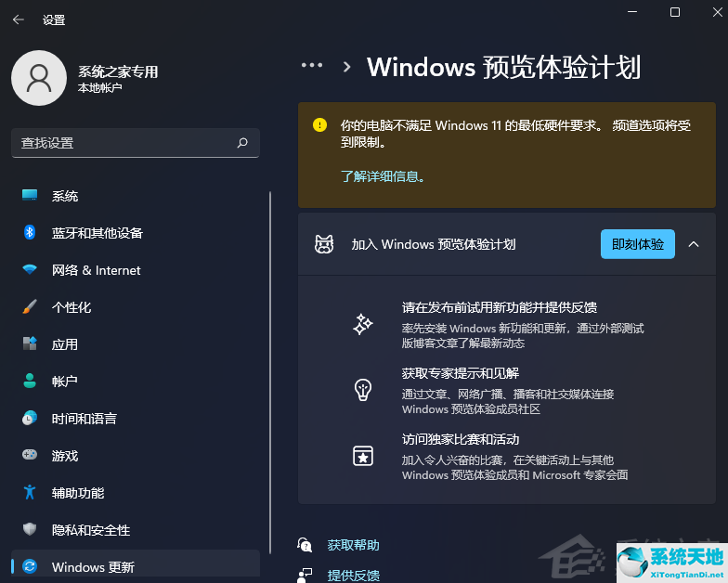Go back with the arrow icon

point(19,19)
